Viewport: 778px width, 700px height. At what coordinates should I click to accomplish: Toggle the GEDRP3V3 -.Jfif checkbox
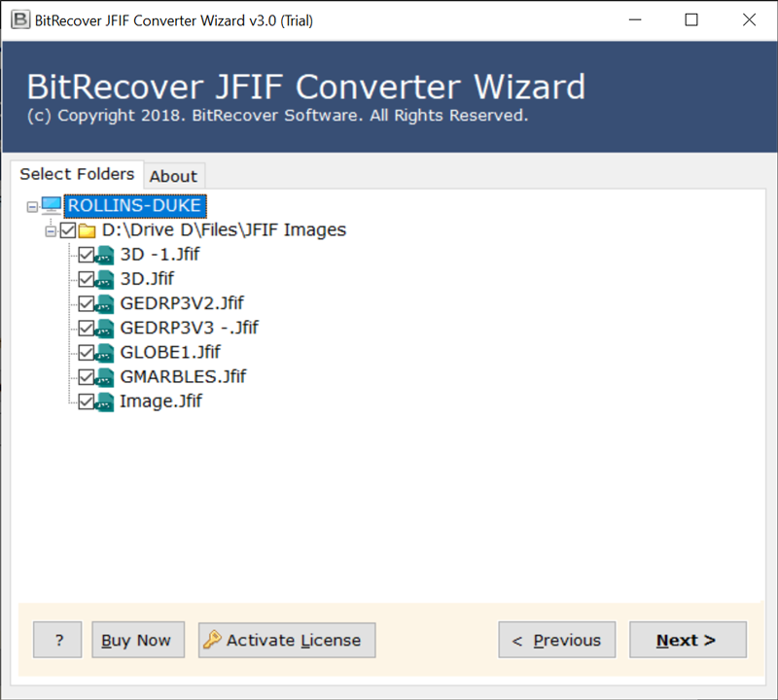[87, 328]
